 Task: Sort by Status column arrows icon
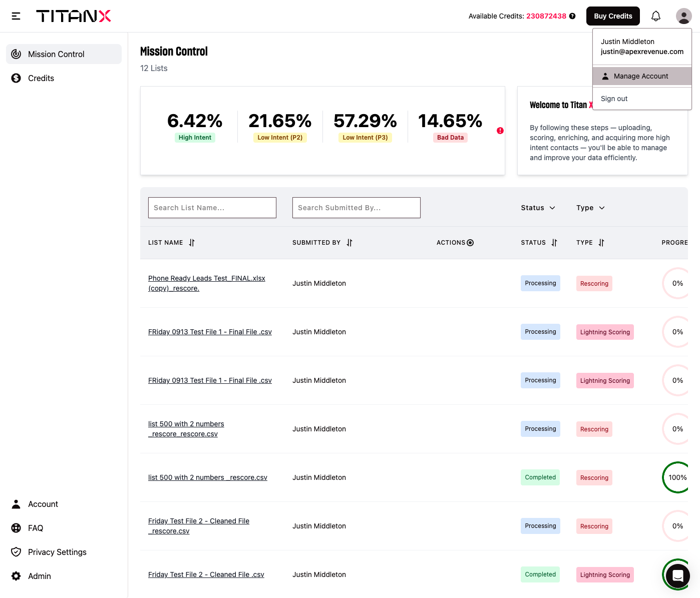(x=554, y=243)
